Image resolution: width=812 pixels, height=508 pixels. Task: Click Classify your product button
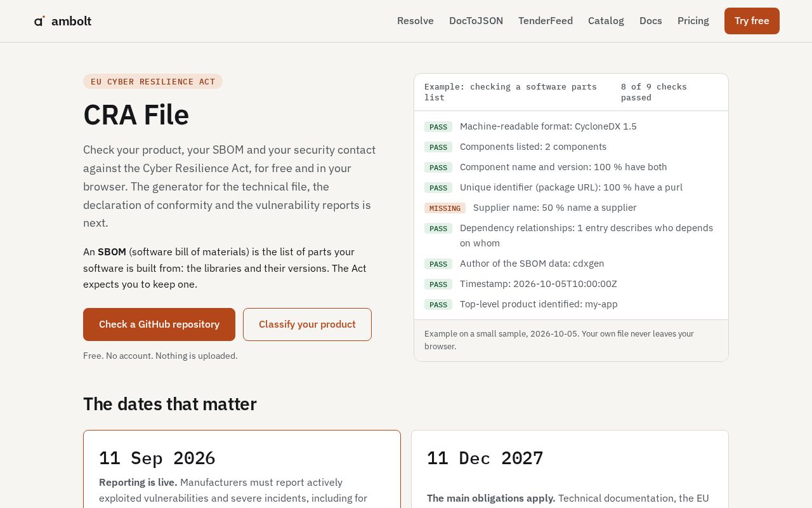pos(307,324)
